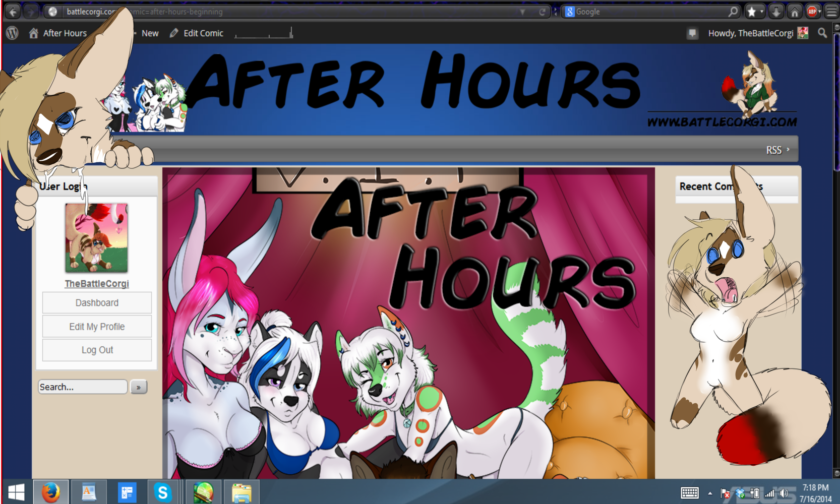
Task: Open the address bar history dropdown
Action: (x=522, y=12)
